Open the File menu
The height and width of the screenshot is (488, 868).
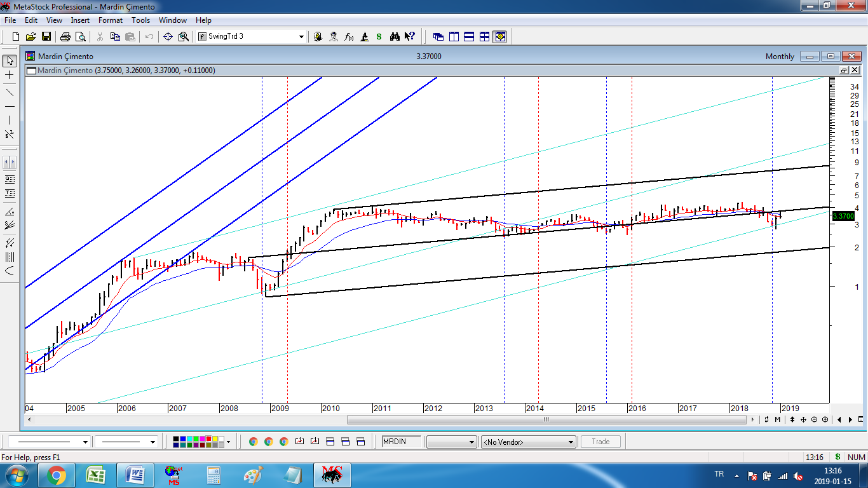point(10,20)
